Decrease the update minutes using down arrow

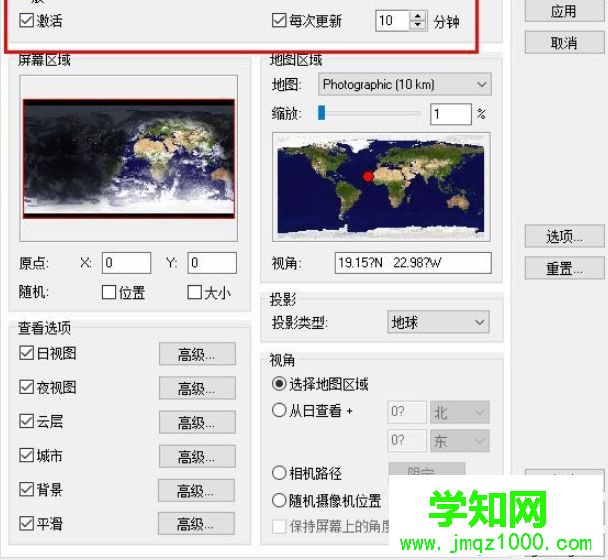click(418, 25)
